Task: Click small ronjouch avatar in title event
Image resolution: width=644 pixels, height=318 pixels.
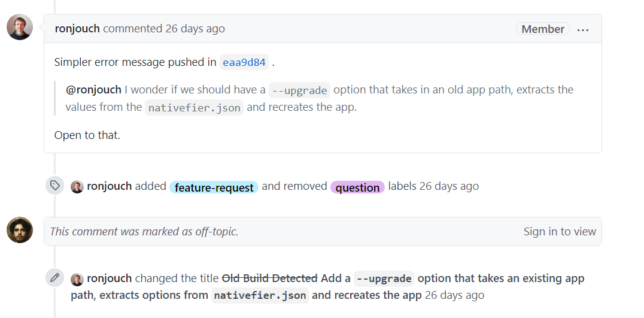Action: (x=77, y=279)
